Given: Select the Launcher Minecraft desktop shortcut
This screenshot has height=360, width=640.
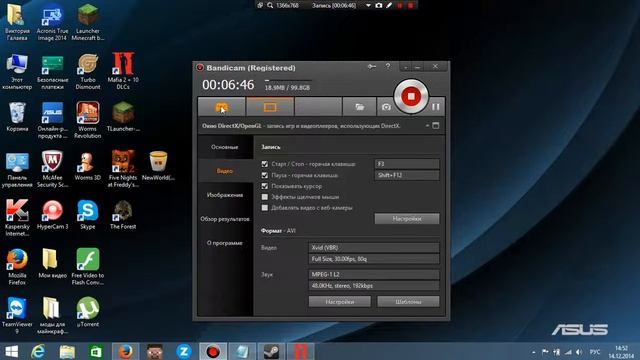Looking at the screenshot, I should pos(88,22).
